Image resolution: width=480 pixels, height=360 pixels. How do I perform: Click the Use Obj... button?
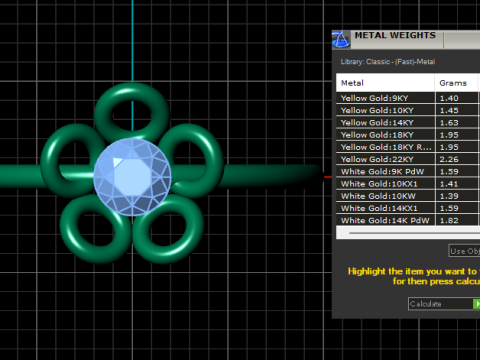point(464,251)
